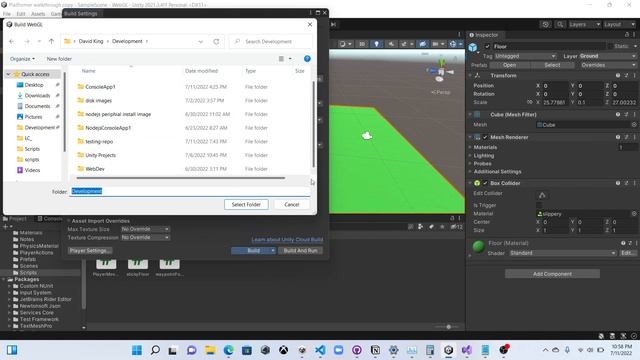Toggle the scale constrain proportions link
This screenshot has height=360, width=640.
[530, 102]
